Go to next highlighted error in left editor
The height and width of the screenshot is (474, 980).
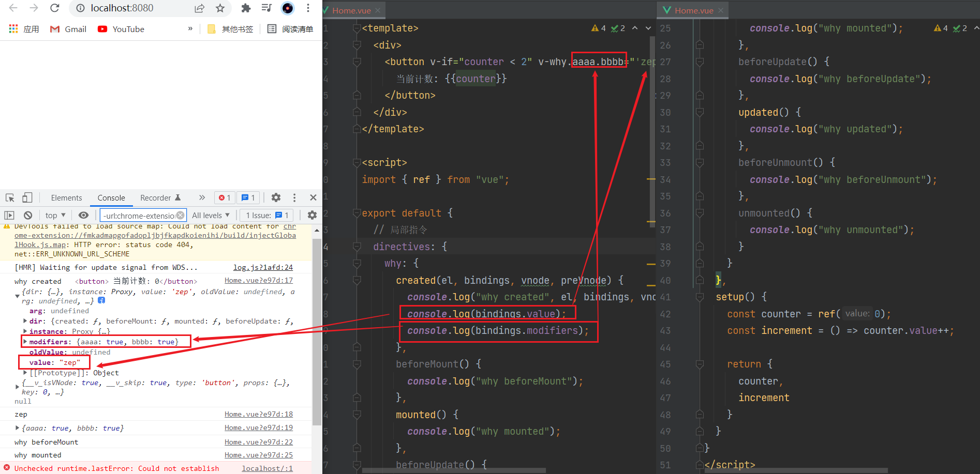[x=648, y=28]
